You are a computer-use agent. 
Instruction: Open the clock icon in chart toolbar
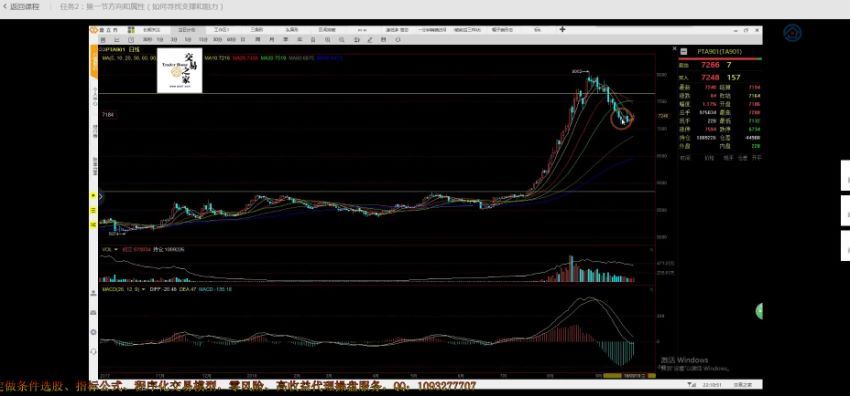coord(131,40)
